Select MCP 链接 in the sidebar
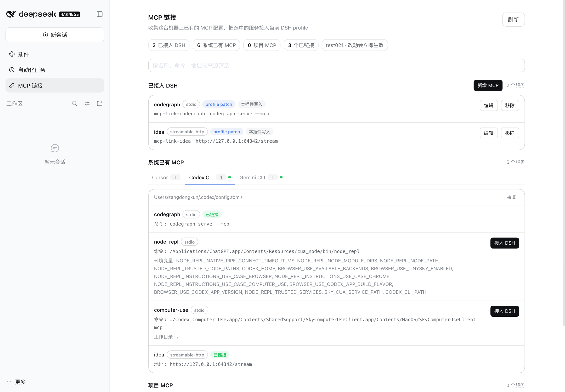 click(x=55, y=85)
